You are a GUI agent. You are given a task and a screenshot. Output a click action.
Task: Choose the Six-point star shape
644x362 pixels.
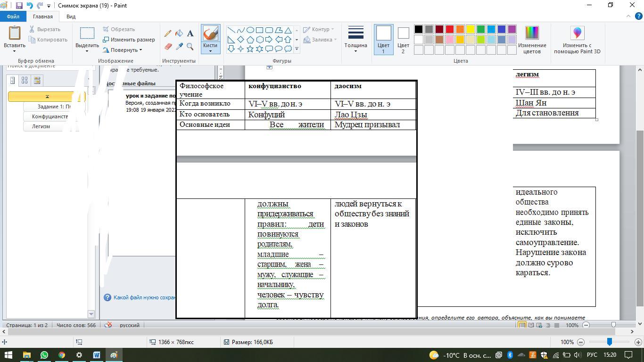pos(260,49)
